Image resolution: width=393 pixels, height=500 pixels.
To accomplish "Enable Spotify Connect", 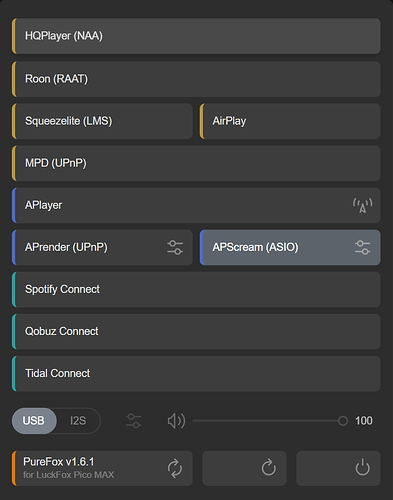I will 196,289.
